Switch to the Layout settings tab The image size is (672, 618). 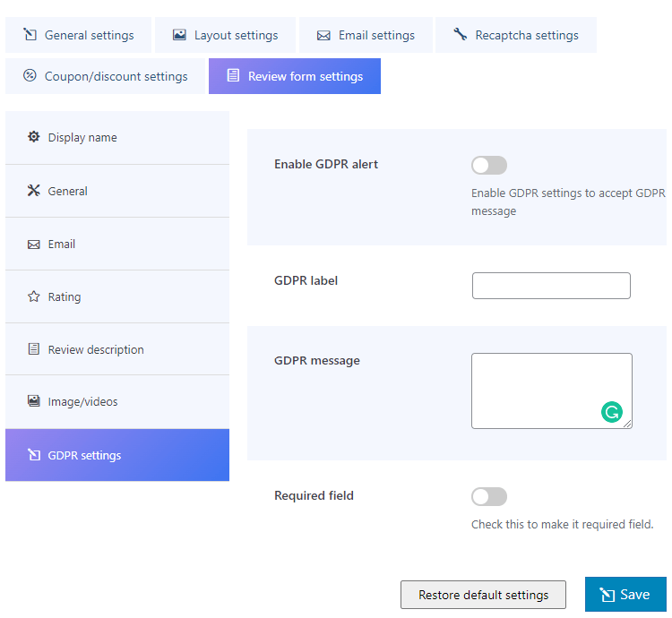pos(225,35)
